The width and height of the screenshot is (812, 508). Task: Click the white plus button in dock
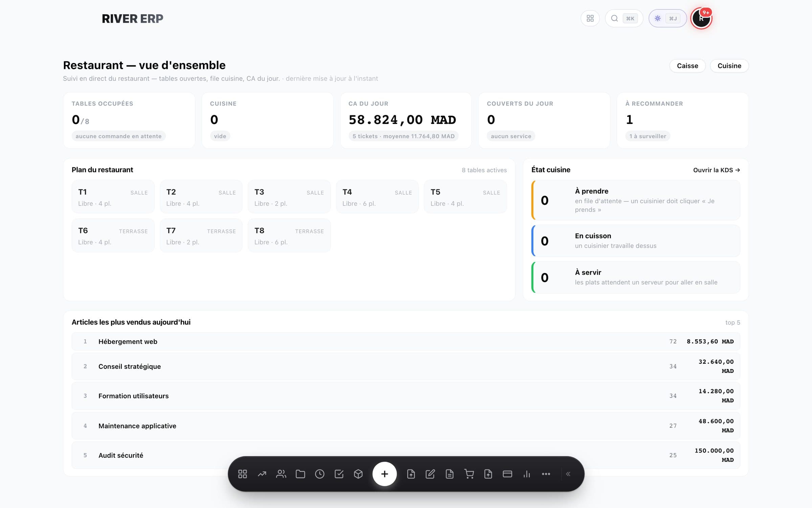(x=384, y=474)
